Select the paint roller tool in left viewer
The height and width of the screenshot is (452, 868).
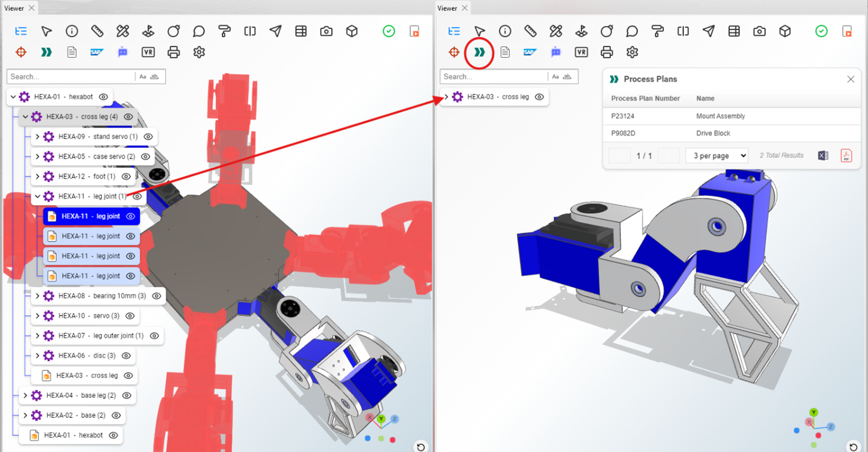[x=224, y=31]
